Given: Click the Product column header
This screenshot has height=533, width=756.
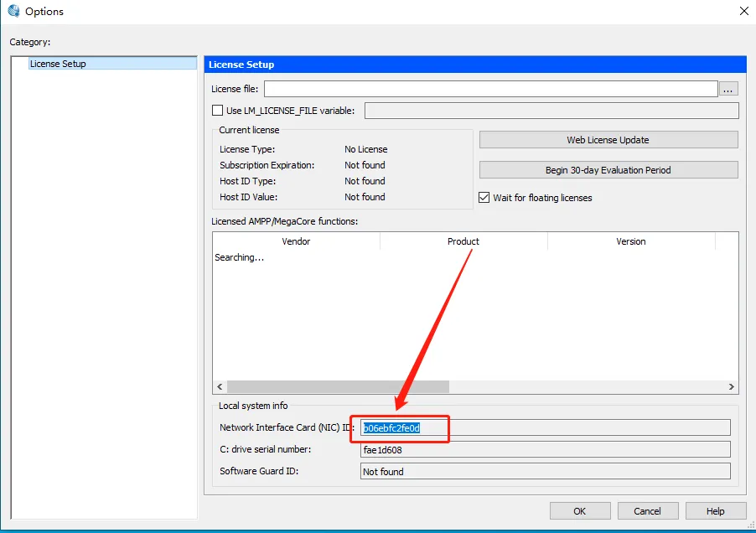Looking at the screenshot, I should coord(463,241).
